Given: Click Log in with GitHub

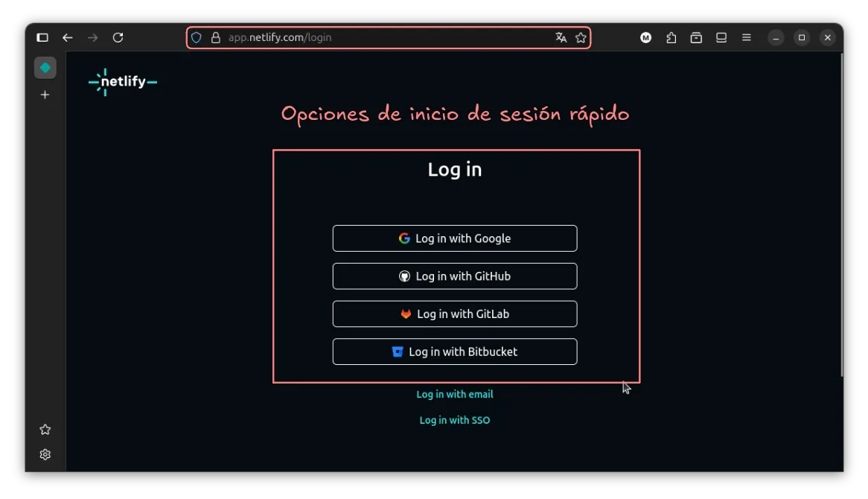Looking at the screenshot, I should (x=454, y=276).
